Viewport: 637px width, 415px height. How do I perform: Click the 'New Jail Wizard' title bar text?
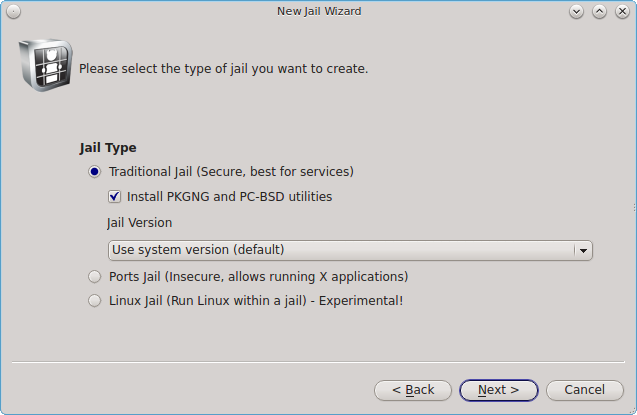click(319, 11)
